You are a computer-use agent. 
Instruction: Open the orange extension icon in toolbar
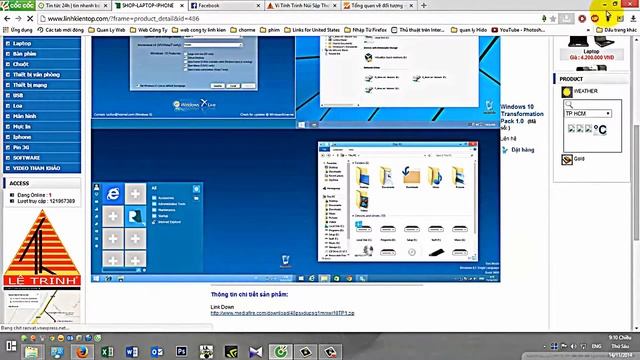[x=595, y=19]
